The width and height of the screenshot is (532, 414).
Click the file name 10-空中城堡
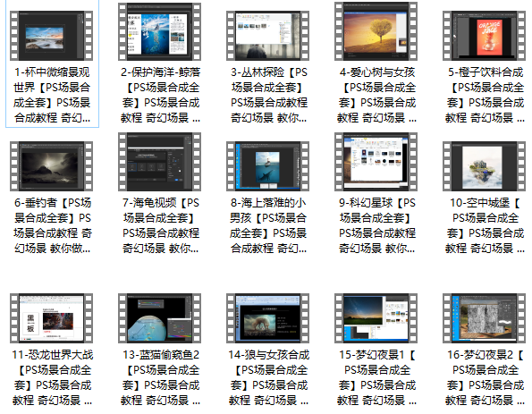(x=485, y=225)
